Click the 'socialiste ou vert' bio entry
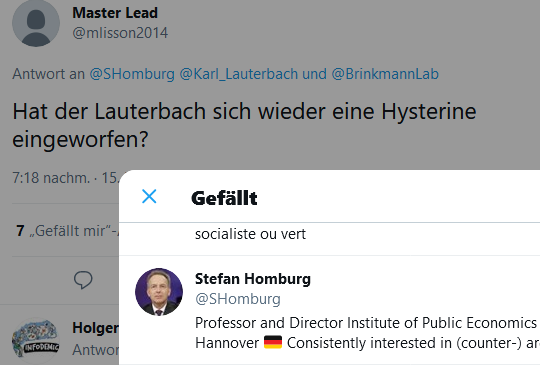 point(250,234)
